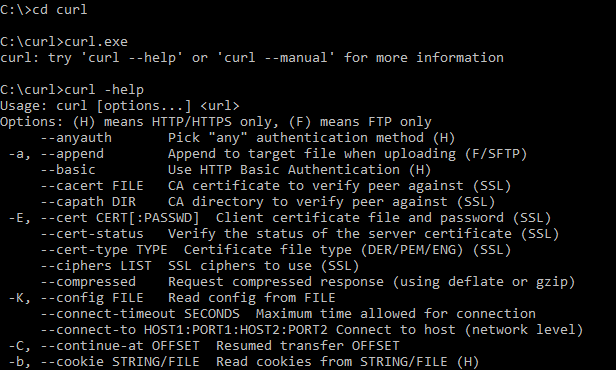This screenshot has height=370, width=616.
Task: Click the 'curl.exe' command on second prompt
Action: 96,42
